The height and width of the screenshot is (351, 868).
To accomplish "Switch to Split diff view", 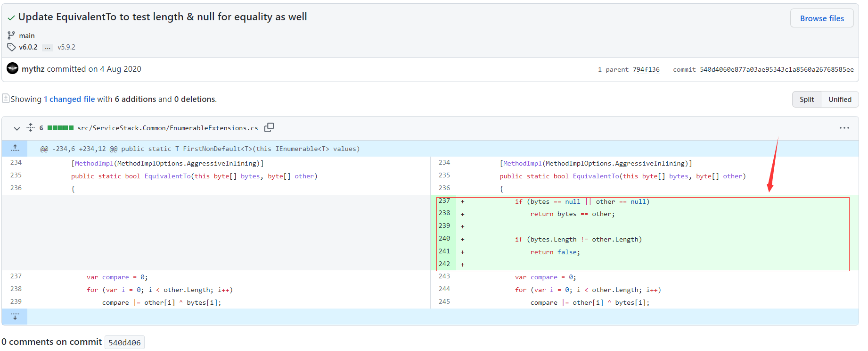I will coord(806,100).
